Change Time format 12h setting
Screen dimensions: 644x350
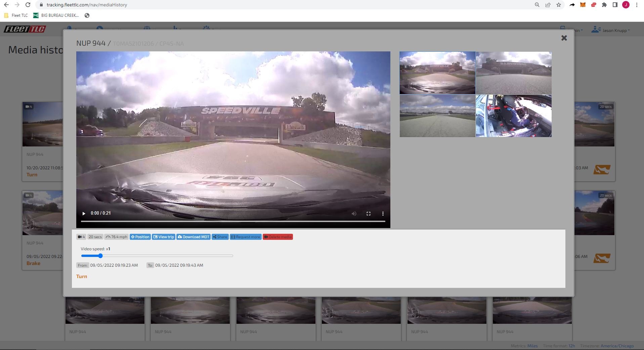point(572,346)
